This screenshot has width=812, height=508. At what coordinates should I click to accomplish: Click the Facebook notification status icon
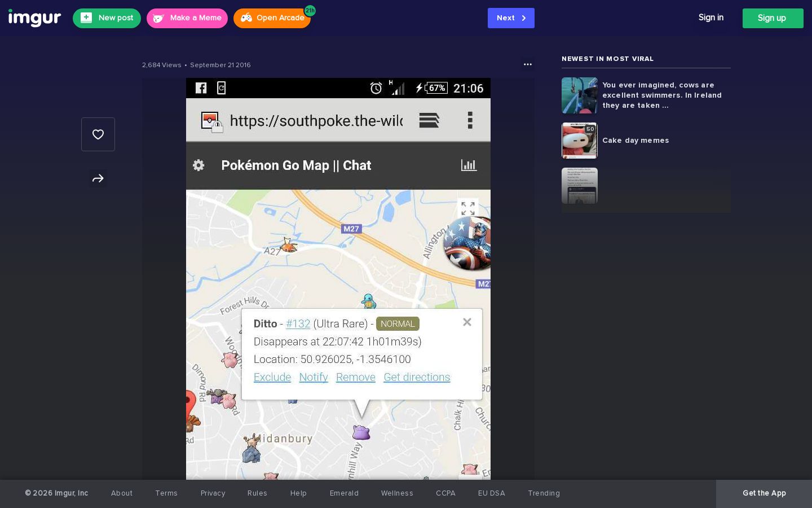201,87
